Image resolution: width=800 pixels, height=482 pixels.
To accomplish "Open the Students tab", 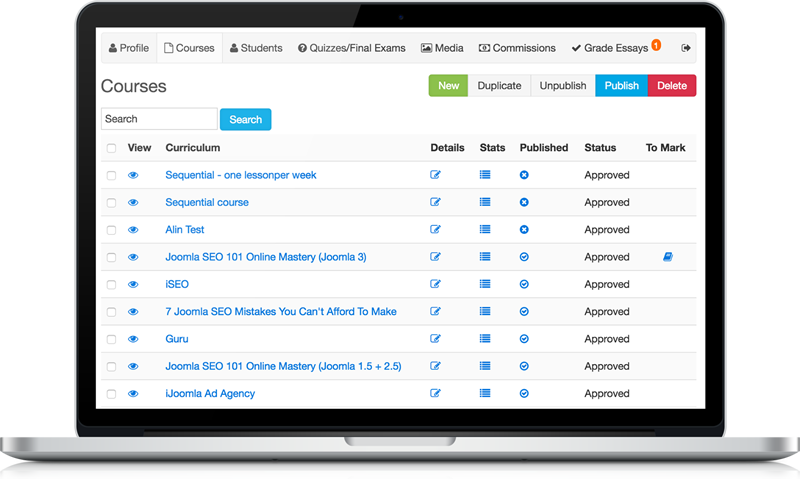I will point(256,48).
